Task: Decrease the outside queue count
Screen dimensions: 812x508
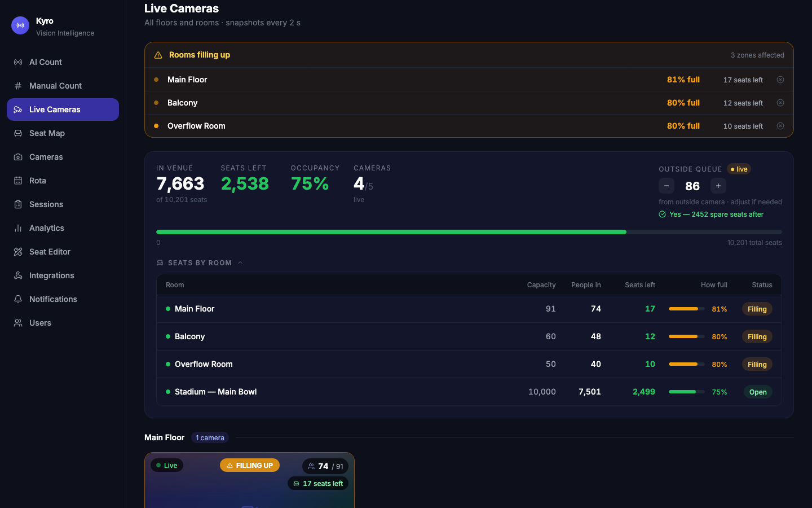Action: click(667, 186)
